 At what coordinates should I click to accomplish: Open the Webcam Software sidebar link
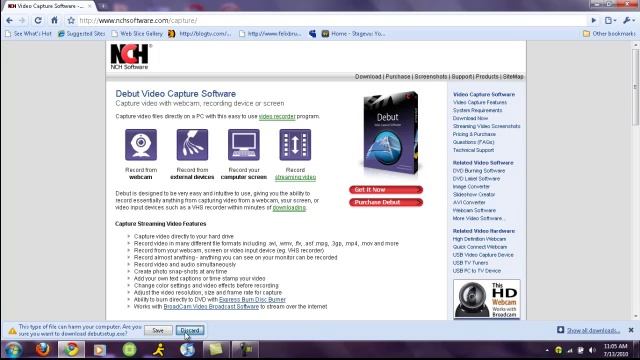tap(474, 211)
